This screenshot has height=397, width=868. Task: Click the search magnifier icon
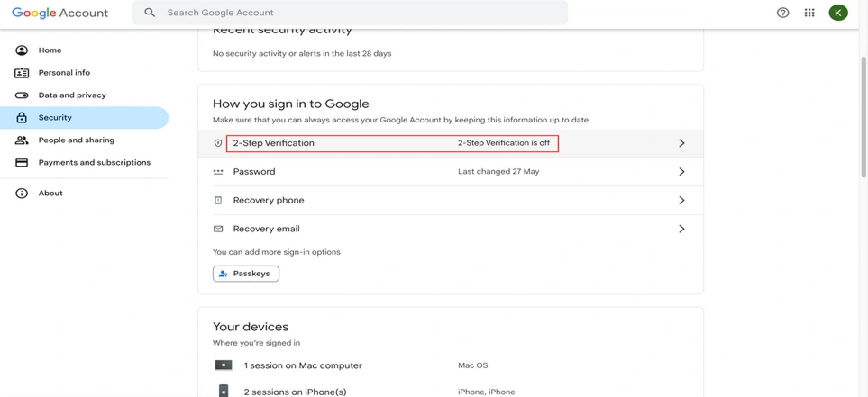pyautogui.click(x=150, y=13)
